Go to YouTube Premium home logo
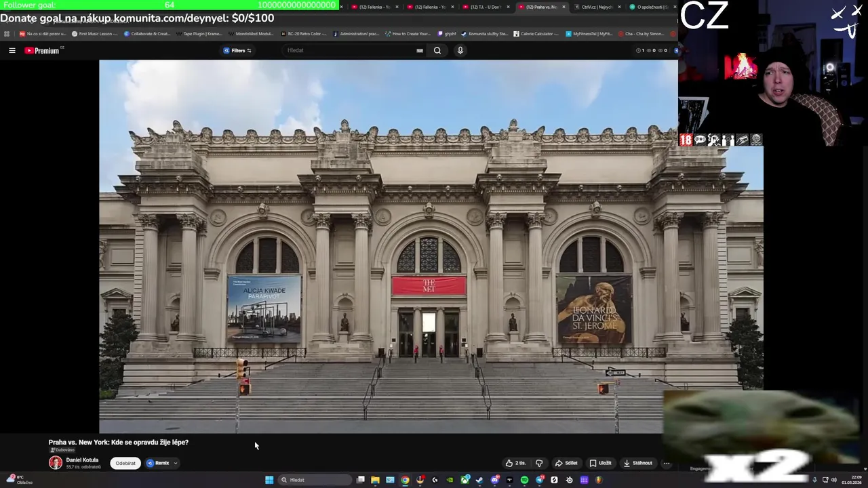The image size is (868, 488). pyautogui.click(x=43, y=50)
